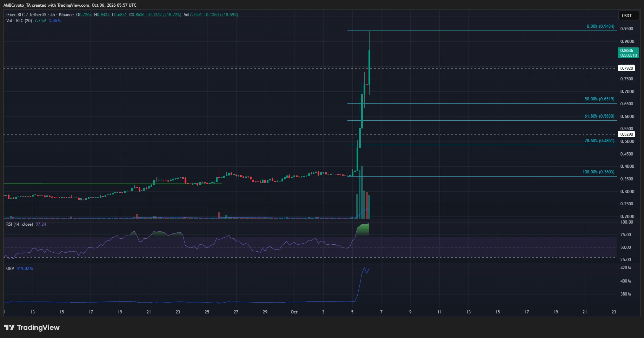Click the 420M OBV axis label
This screenshot has height=338, width=644.
click(x=625, y=268)
